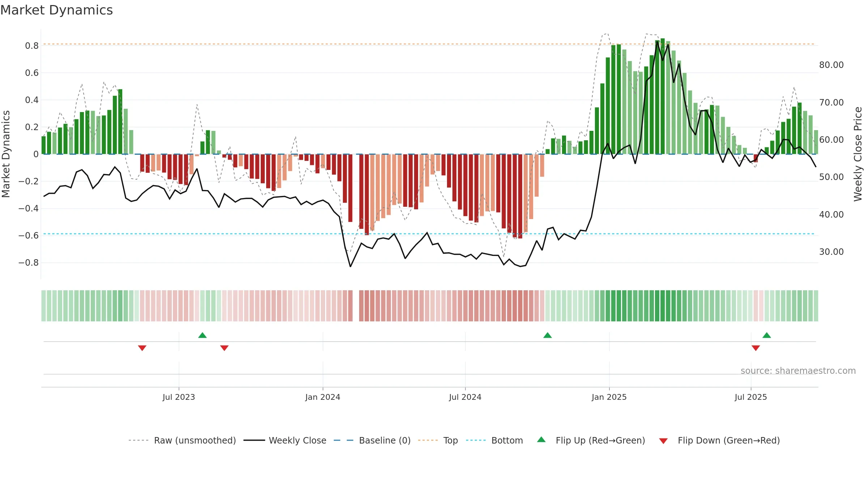
Task: Click the Jan 2025 axis label
Action: point(609,397)
